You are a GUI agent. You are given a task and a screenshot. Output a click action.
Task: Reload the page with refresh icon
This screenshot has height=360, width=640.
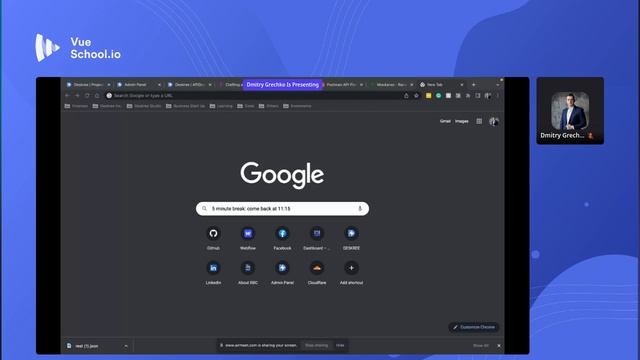click(87, 96)
